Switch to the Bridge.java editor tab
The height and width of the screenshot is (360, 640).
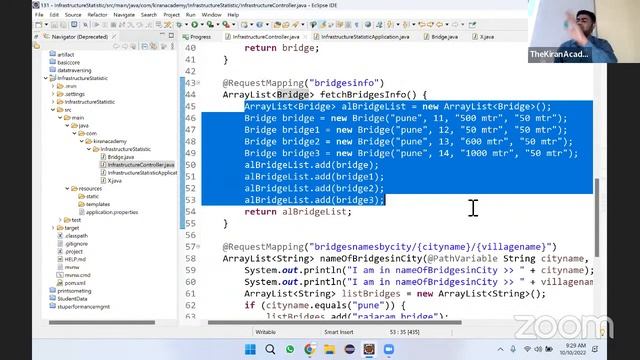(440, 37)
